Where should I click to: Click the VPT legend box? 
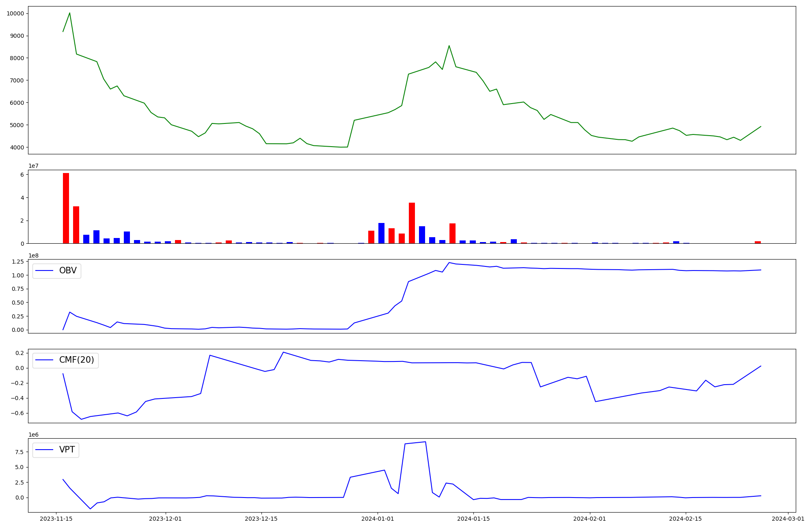tap(56, 450)
